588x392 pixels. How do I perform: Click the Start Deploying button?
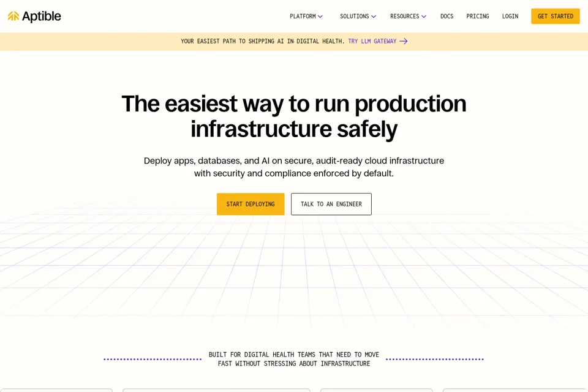pos(251,204)
